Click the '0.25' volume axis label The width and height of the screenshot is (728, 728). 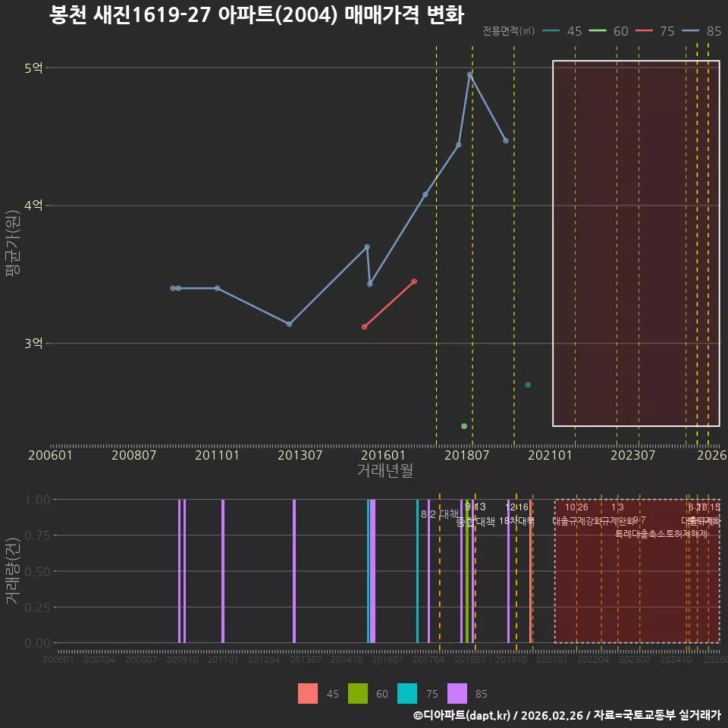[38, 607]
